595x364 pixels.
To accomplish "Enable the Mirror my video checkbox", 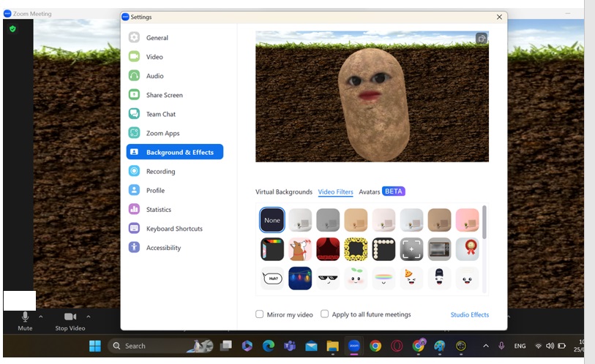I will pyautogui.click(x=260, y=314).
